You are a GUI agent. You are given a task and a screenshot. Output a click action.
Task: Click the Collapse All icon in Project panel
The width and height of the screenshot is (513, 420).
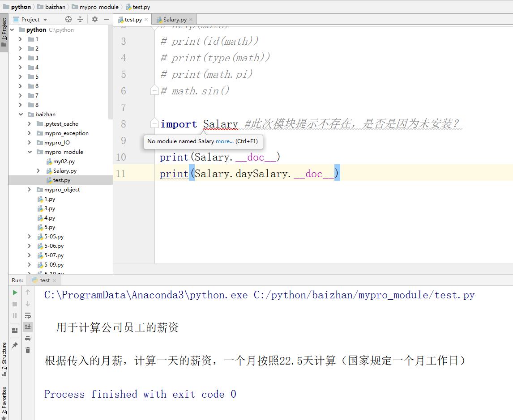[80, 20]
